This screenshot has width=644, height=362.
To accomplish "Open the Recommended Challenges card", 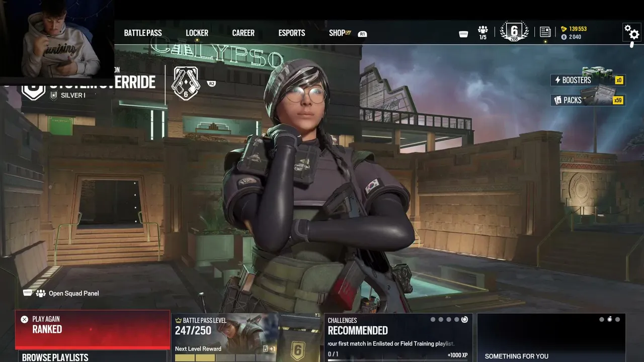I will 399,337.
